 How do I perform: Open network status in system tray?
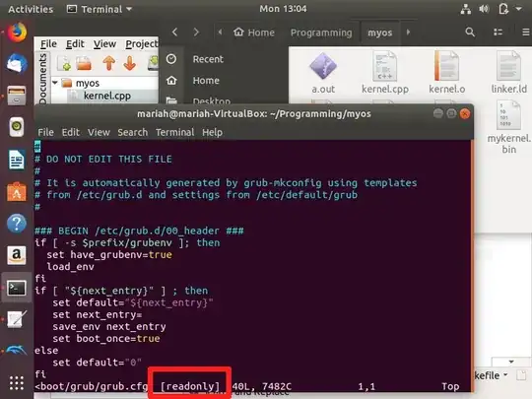click(x=465, y=9)
